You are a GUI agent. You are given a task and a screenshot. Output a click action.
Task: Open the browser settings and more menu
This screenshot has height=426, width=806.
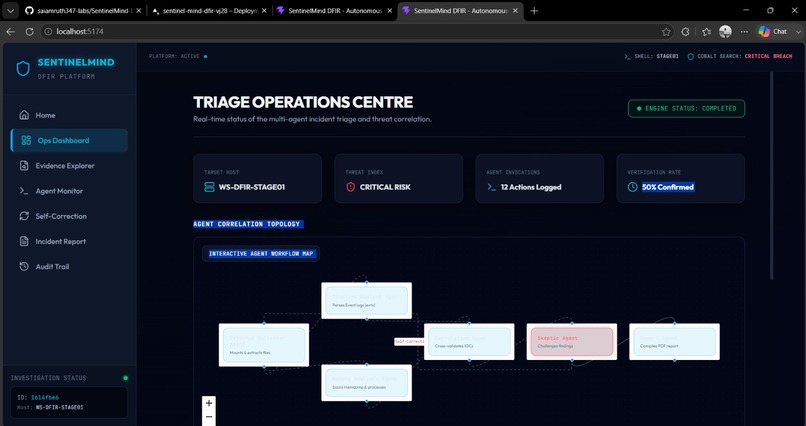[x=744, y=31]
